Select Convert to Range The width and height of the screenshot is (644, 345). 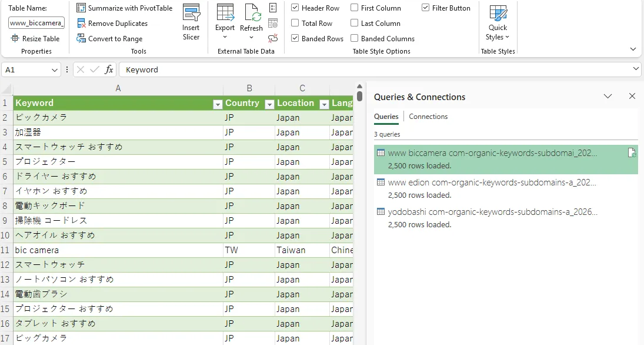(x=109, y=39)
